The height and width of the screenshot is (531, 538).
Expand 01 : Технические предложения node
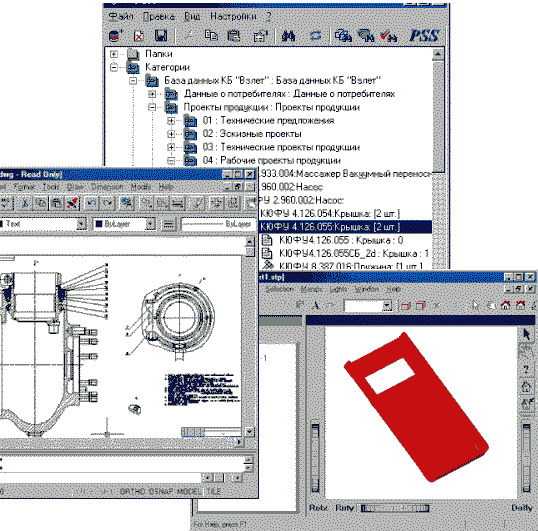point(171,120)
